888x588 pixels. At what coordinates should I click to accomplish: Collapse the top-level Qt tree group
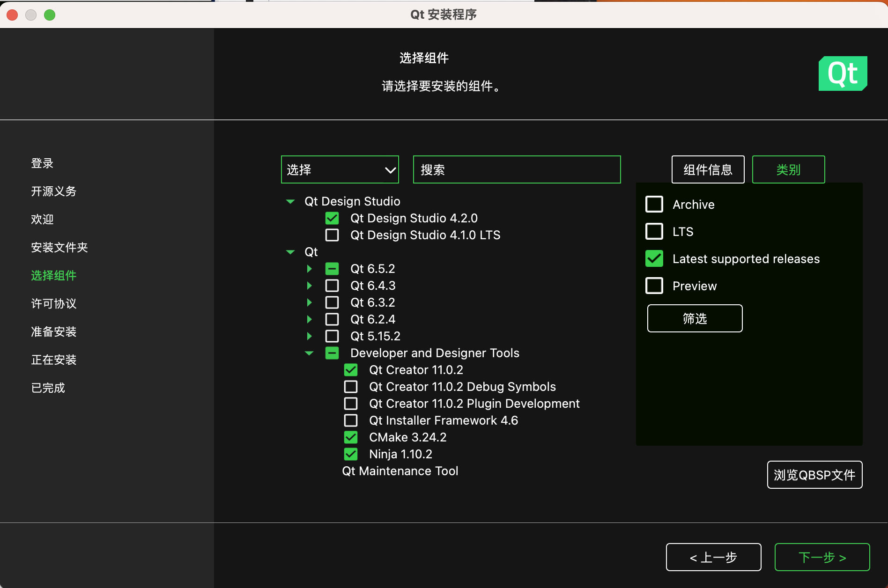[x=290, y=252]
